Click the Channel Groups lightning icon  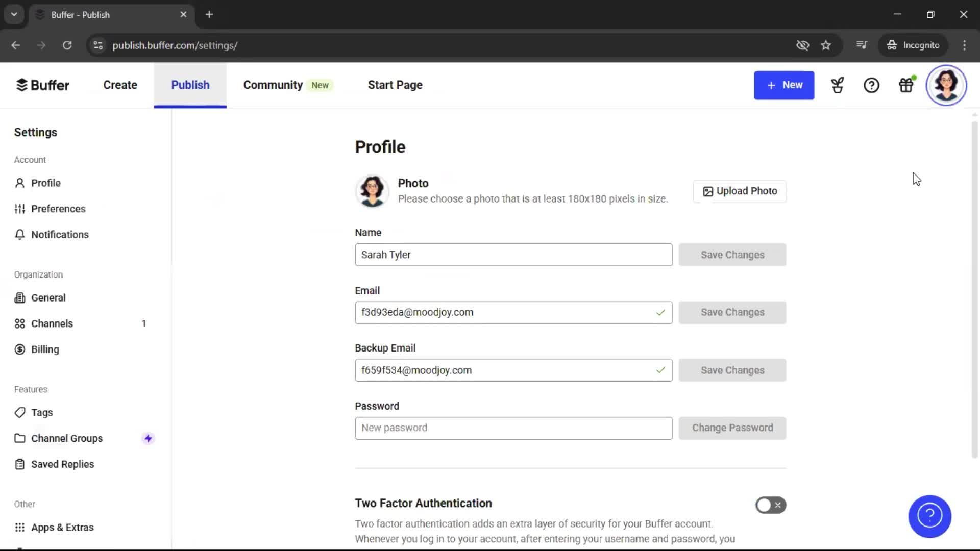point(148,438)
